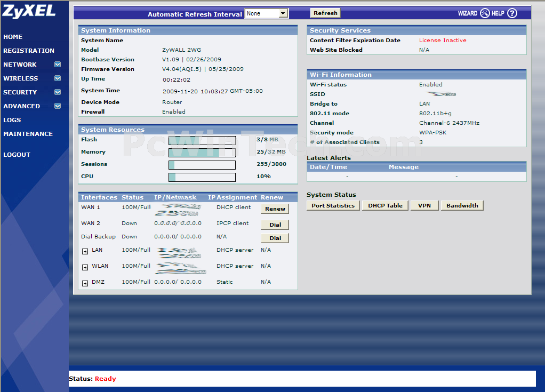Open the Help question mark icon
This screenshot has height=392, width=545.
tap(512, 13)
